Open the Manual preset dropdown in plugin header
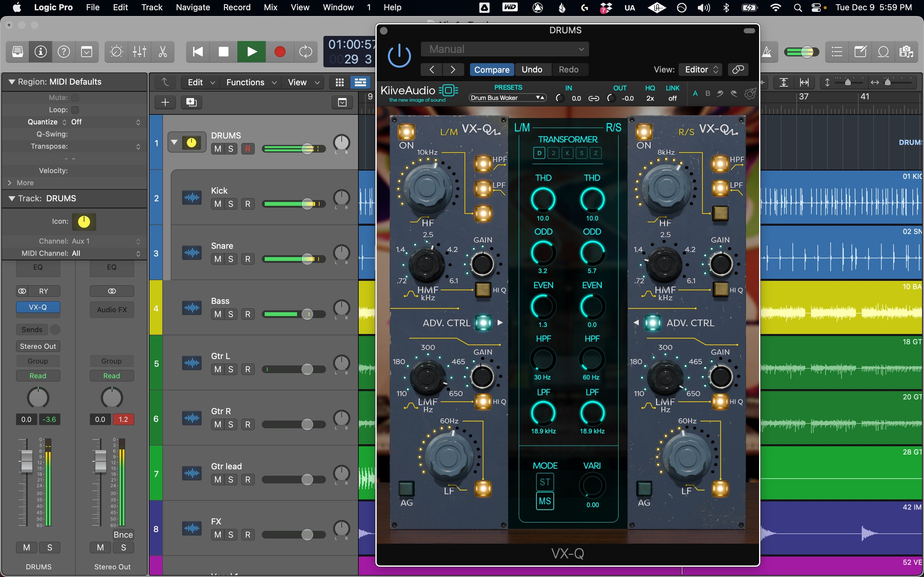This screenshot has height=577, width=924. coord(504,49)
